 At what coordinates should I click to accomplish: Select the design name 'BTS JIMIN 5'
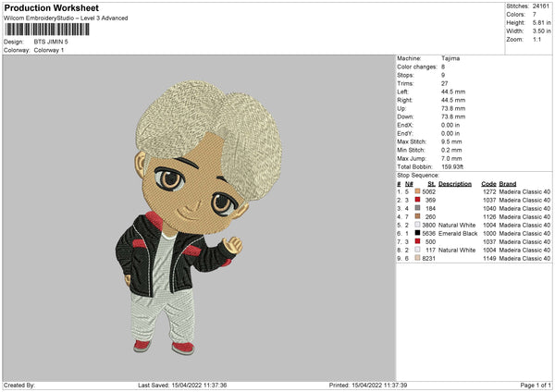[51, 42]
